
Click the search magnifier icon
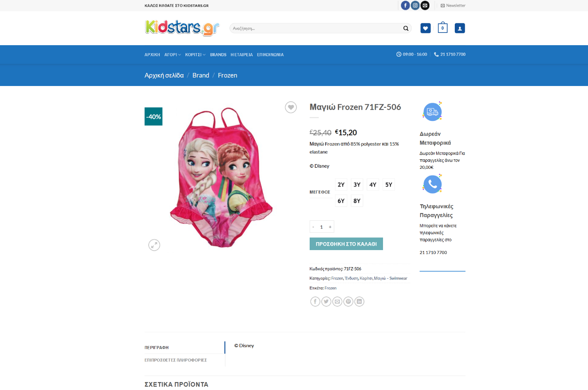click(x=406, y=29)
